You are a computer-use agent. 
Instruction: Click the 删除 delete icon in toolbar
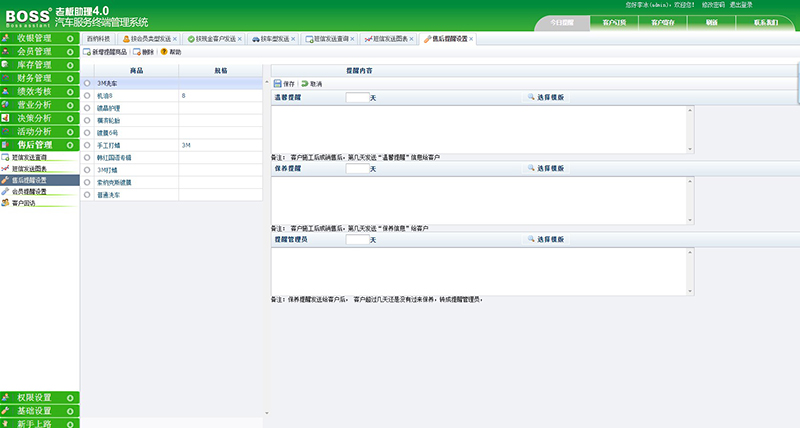tap(137, 51)
